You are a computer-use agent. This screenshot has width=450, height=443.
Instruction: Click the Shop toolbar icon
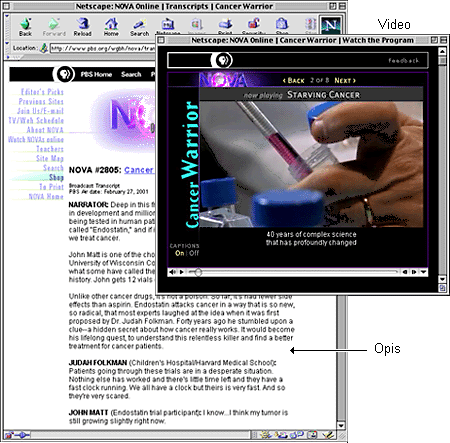click(x=282, y=26)
